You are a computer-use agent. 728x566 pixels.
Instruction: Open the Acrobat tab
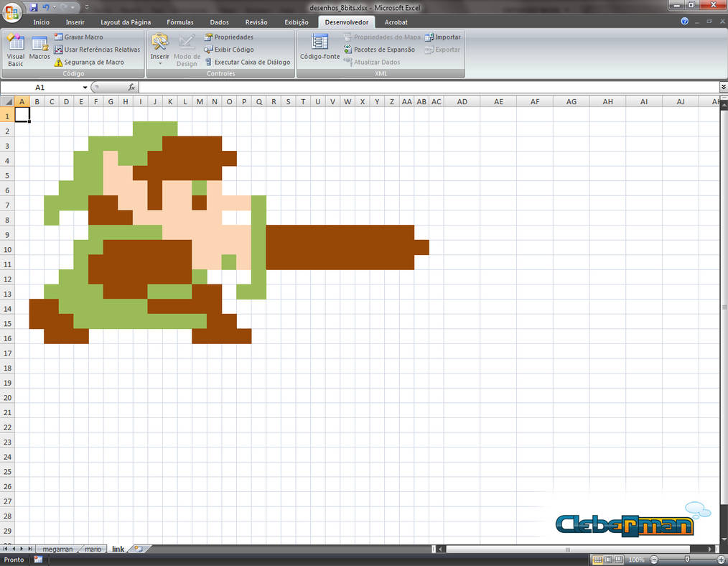pos(396,22)
